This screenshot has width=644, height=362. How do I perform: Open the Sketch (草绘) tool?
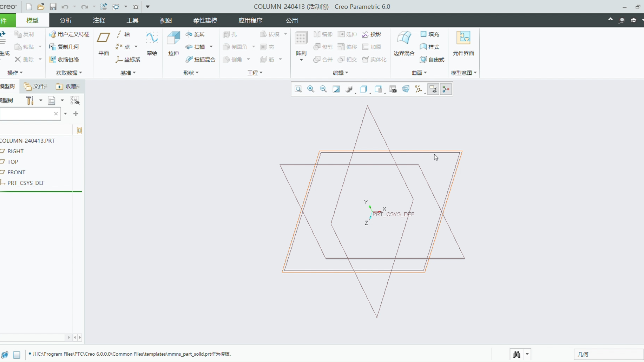(x=152, y=43)
